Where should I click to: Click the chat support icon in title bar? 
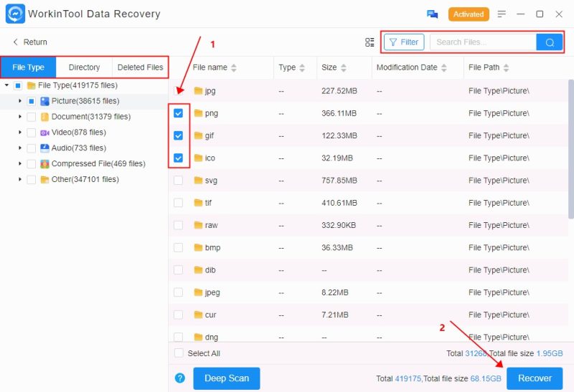(x=432, y=14)
